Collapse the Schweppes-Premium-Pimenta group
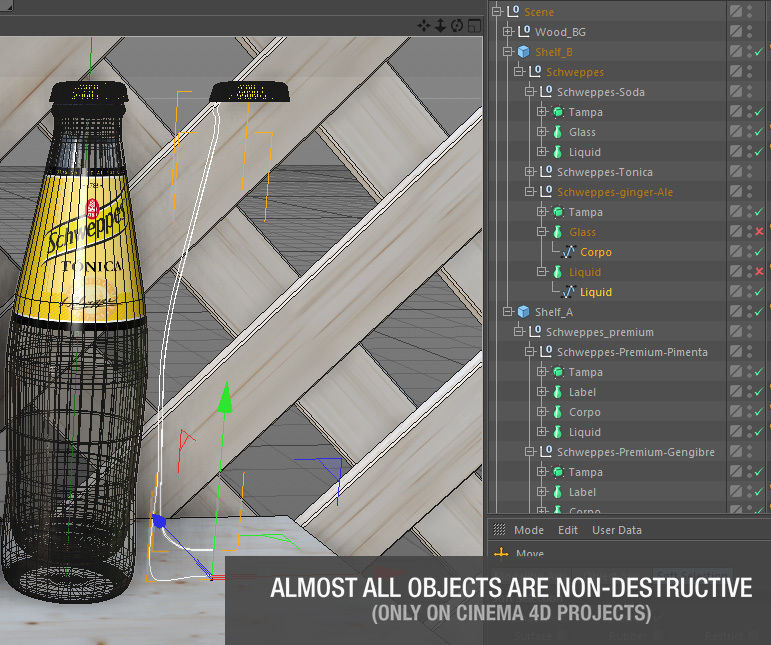Screen dimensions: 771x645 530,352
